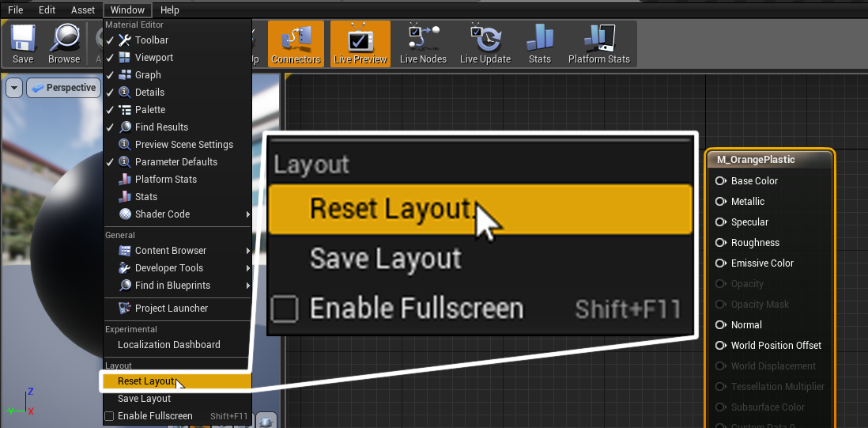Uncheck Parameter Defaults in Window menu
Viewport: 868px width, 428px height.
177,161
